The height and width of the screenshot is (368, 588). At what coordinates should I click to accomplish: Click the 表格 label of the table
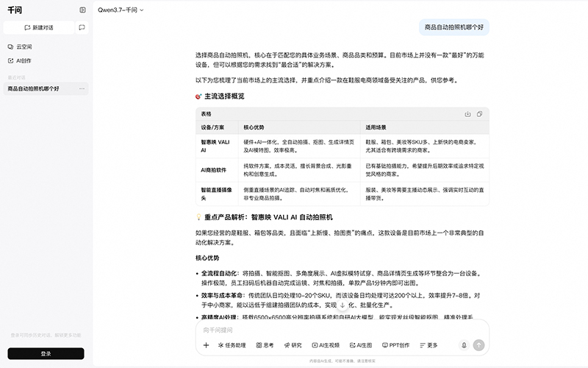pos(207,114)
